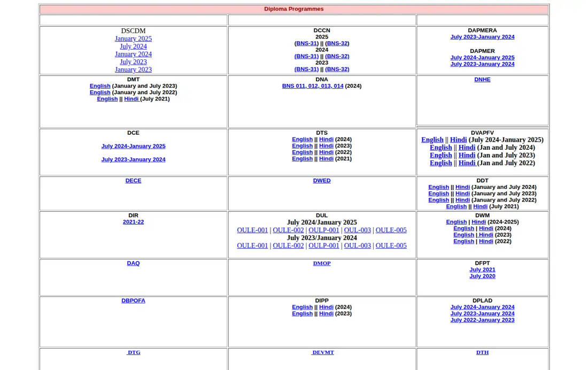Open the DNHE programme link
Screen dimensions: 588x370
pyautogui.click(x=482, y=79)
